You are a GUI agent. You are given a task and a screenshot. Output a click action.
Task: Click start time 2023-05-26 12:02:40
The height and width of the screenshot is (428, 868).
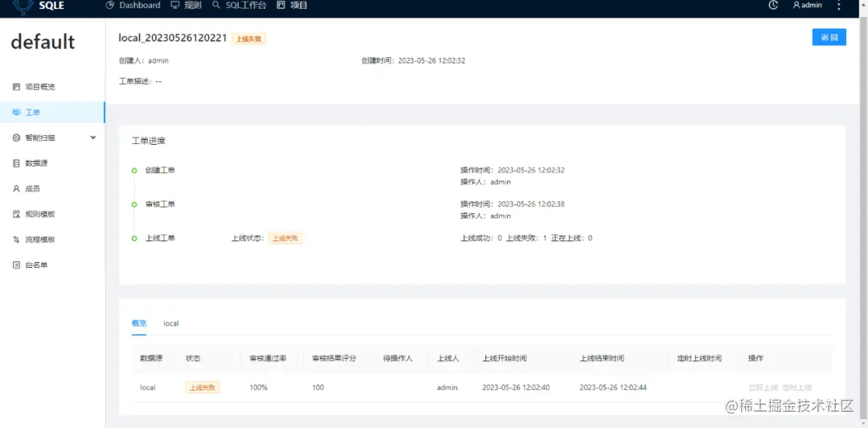516,388
